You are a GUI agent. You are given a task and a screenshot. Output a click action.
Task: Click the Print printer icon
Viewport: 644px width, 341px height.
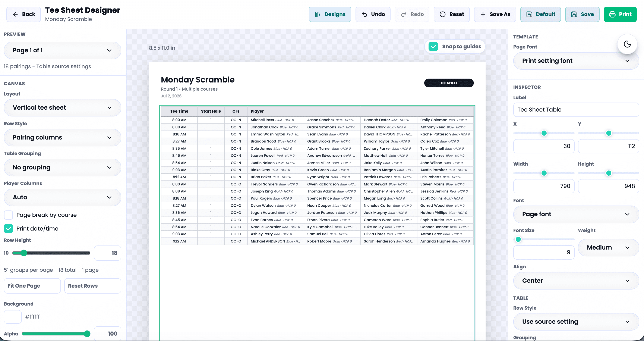612,14
